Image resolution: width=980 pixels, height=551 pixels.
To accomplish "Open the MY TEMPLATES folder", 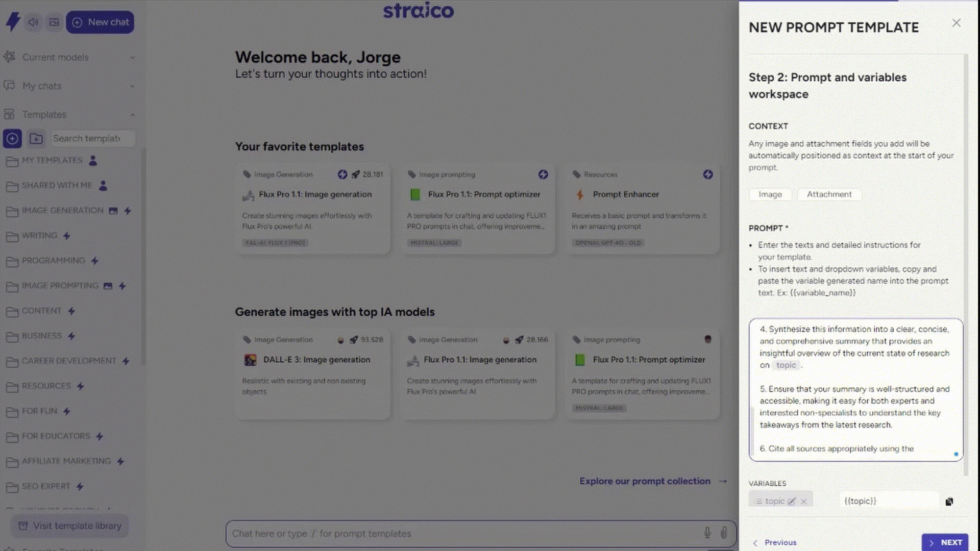I will [52, 160].
